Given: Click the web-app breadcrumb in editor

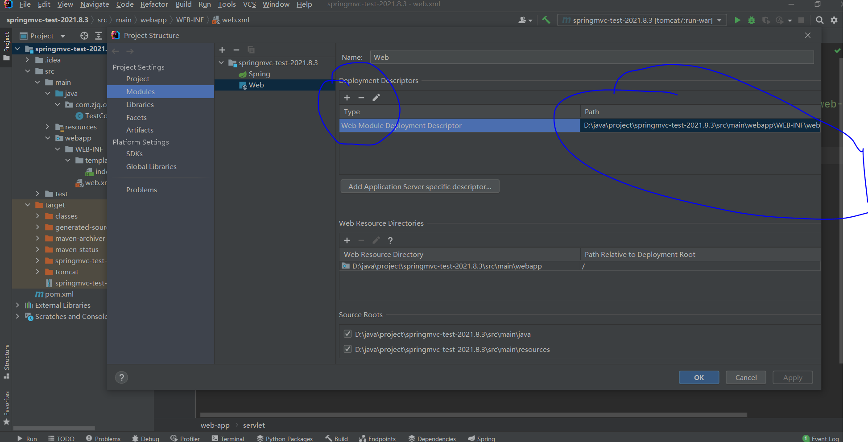Looking at the screenshot, I should click(215, 425).
